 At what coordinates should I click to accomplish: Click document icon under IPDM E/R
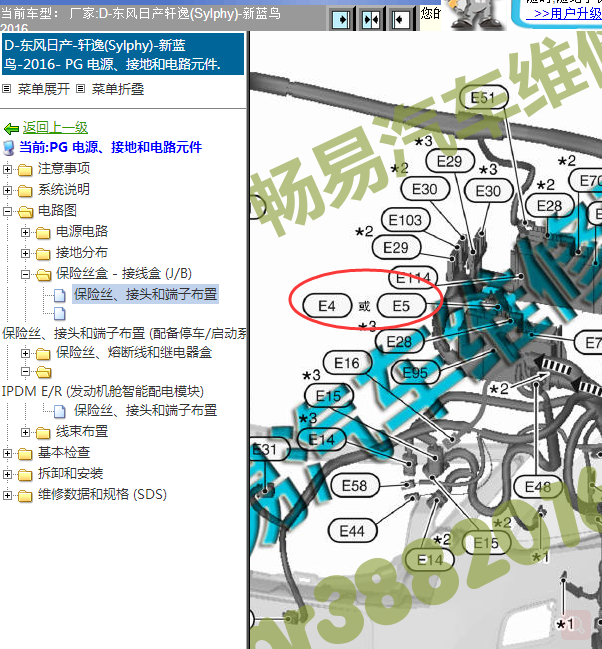tap(60, 411)
